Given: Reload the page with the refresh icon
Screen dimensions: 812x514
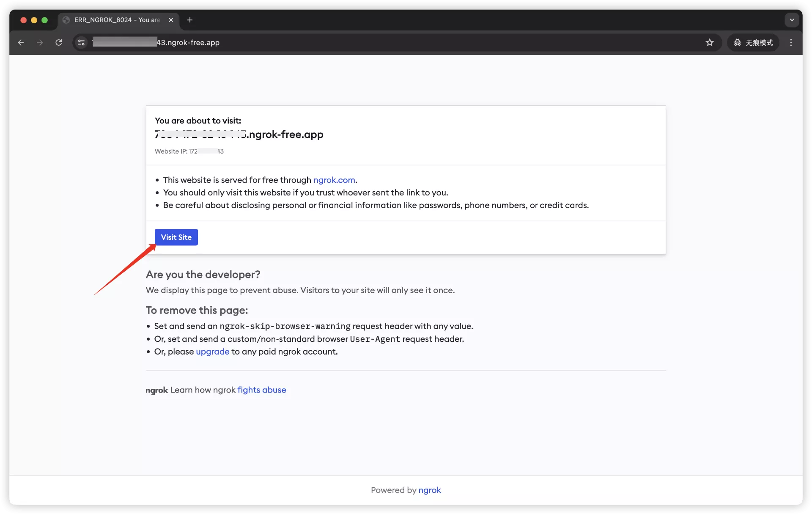Looking at the screenshot, I should coord(59,42).
